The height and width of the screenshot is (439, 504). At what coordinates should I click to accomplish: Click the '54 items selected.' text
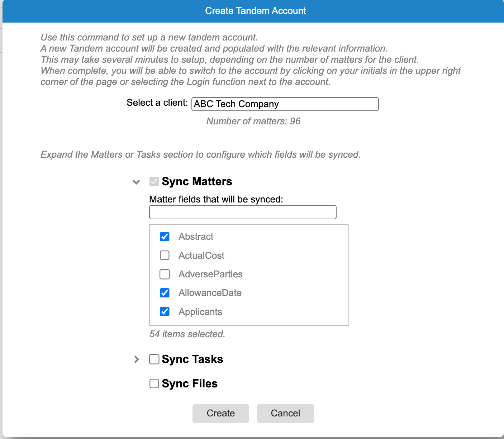[187, 334]
